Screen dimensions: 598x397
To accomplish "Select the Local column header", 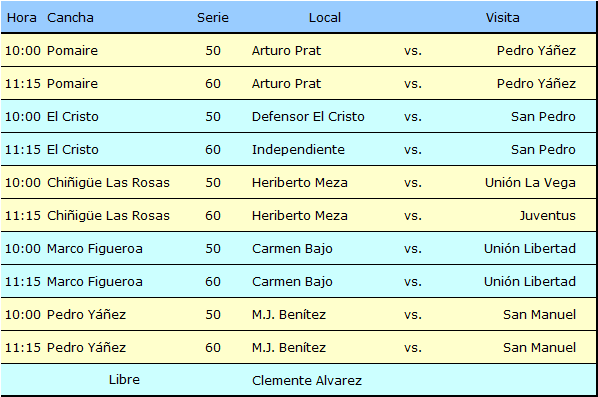I will 325,18.
